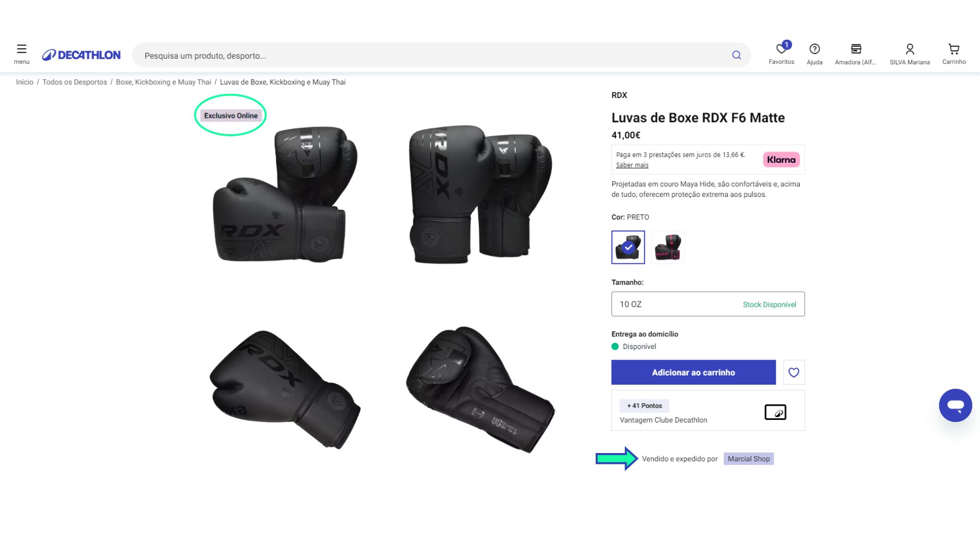
Task: Open the chat support bubble
Action: 955,405
